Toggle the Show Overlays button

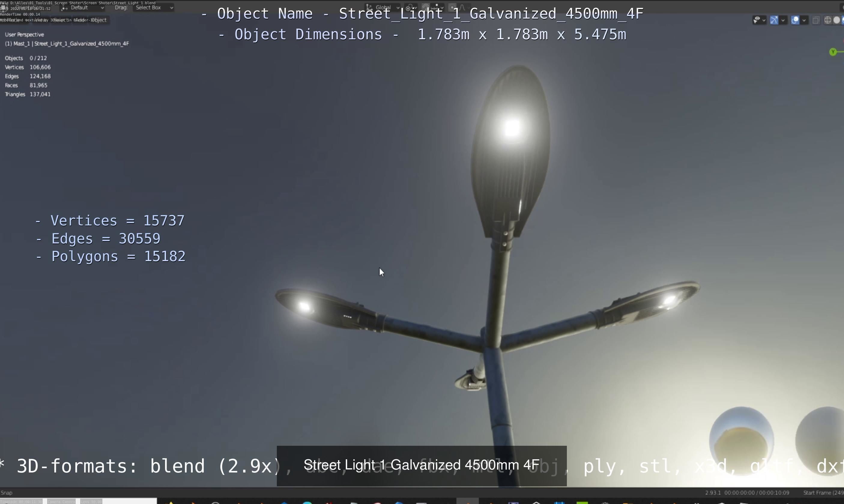tap(795, 20)
